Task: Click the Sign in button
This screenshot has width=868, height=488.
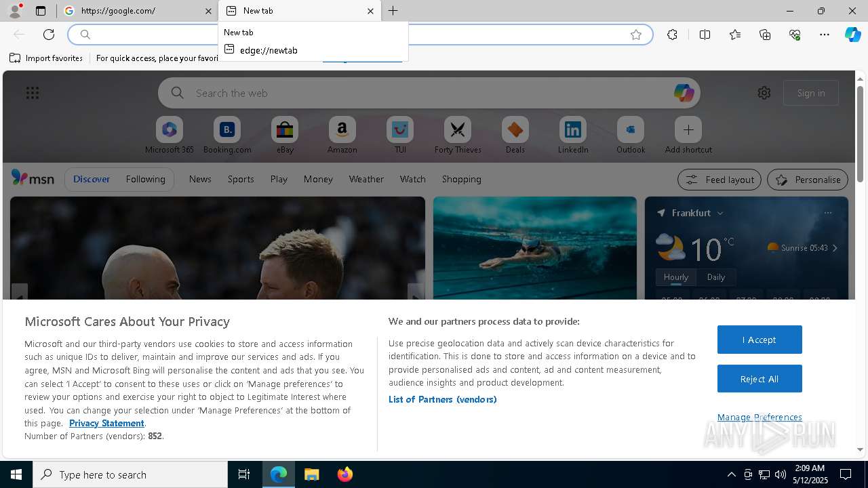Action: [x=811, y=93]
